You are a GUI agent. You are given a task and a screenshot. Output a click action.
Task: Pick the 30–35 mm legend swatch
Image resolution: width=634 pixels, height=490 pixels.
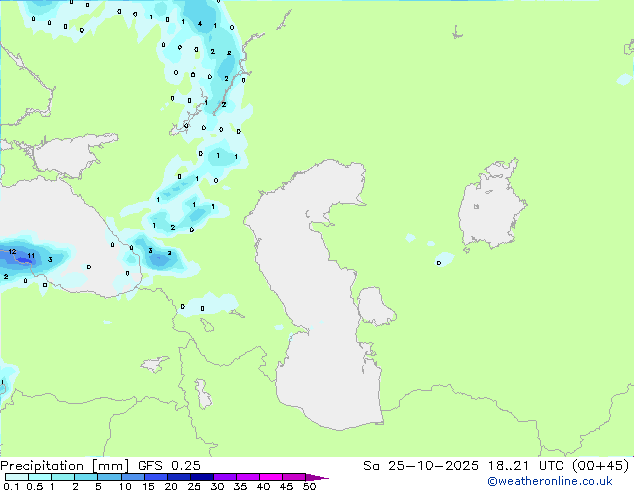(x=224, y=477)
